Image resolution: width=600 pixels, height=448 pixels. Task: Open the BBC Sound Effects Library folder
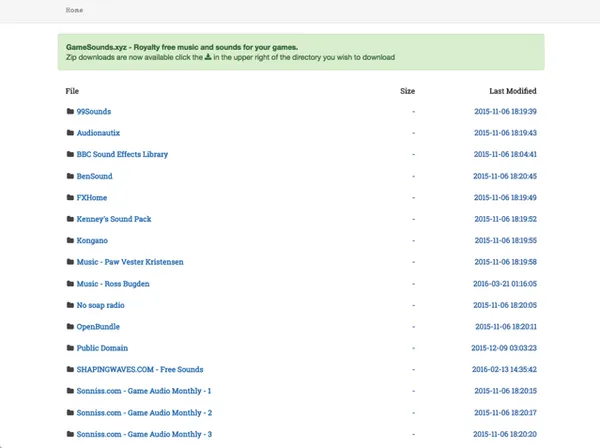click(x=122, y=155)
